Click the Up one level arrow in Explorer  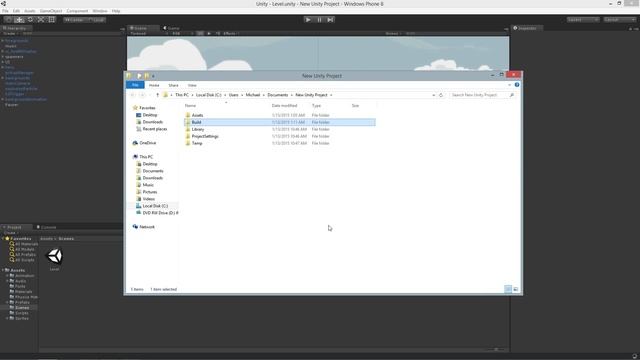pos(158,95)
